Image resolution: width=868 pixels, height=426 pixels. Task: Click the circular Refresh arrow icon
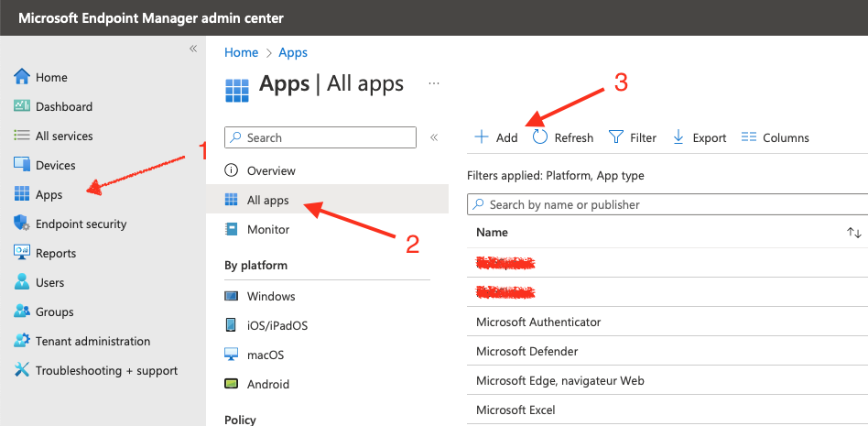click(x=540, y=137)
